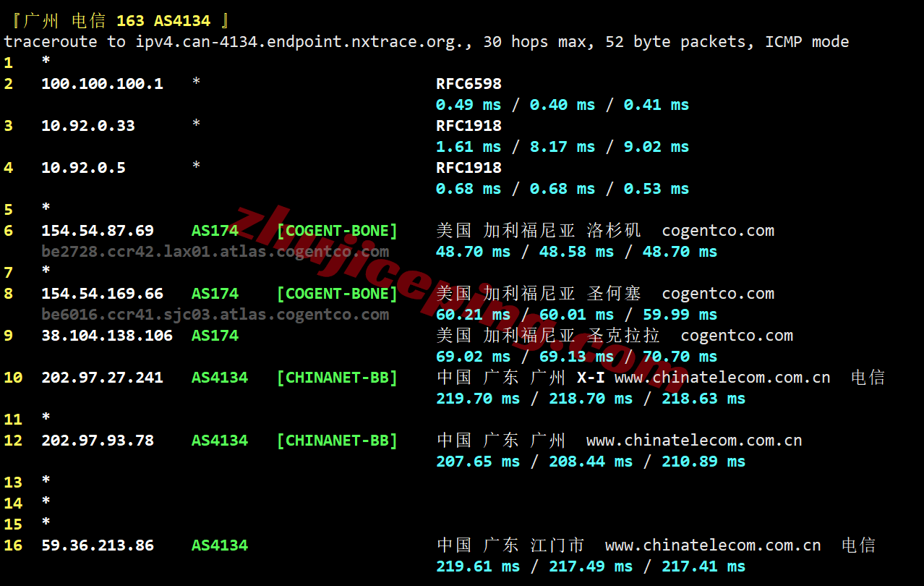Click www.chinatelecom.com.cn on the 59.36.213.86 row
Image resolution: width=924 pixels, height=586 pixels.
pos(713,545)
